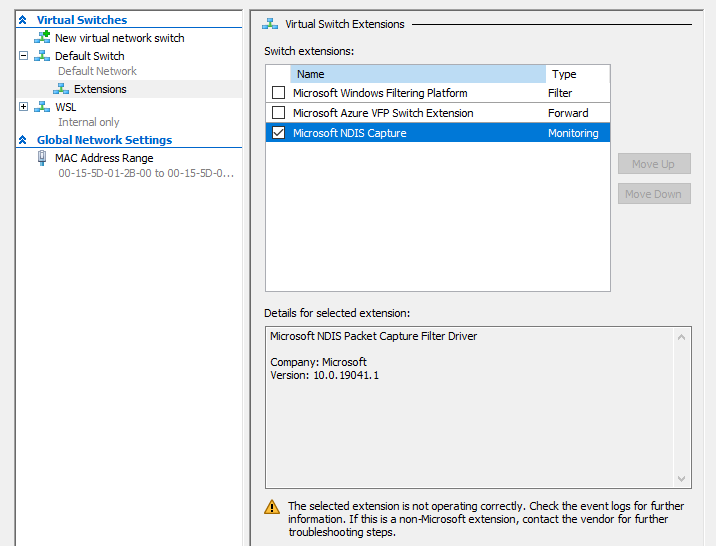Collapse Virtual Switches section chevron
Screen dimensions: 716x546
(x=23, y=20)
